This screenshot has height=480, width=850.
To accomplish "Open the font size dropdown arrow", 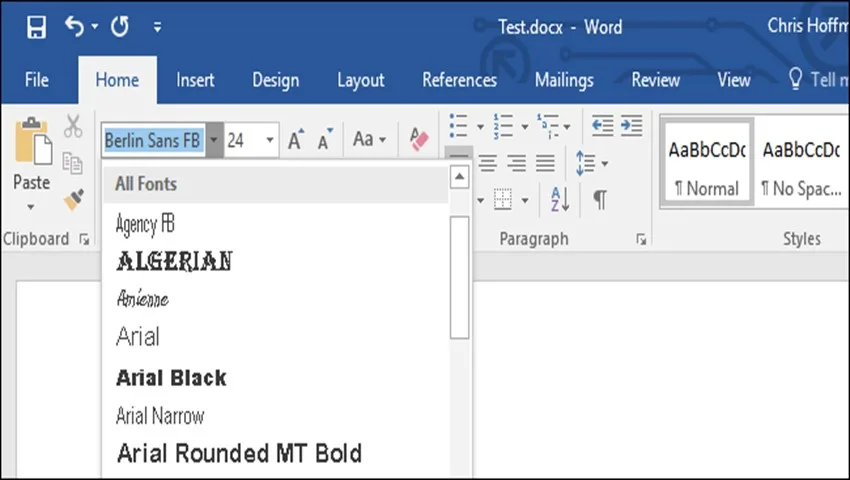I will coord(270,140).
